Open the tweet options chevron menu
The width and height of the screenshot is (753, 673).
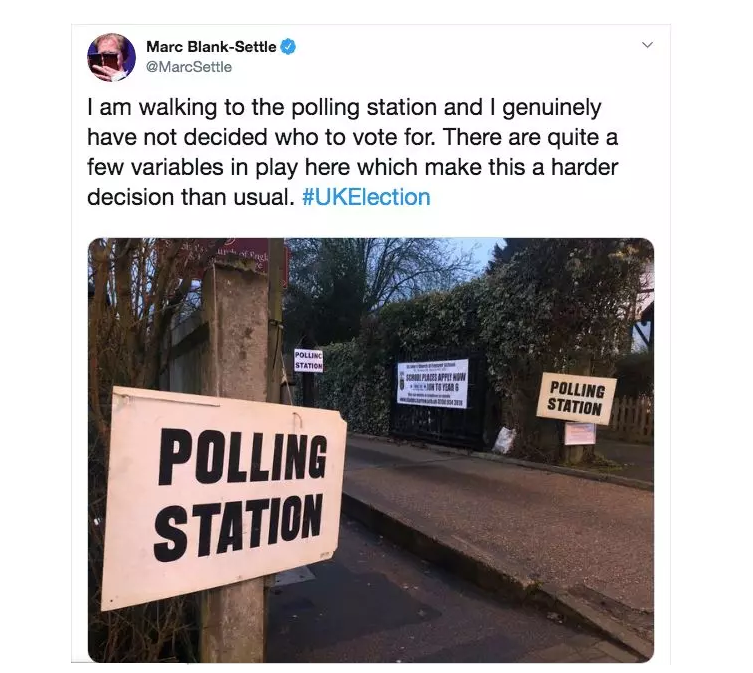647,45
